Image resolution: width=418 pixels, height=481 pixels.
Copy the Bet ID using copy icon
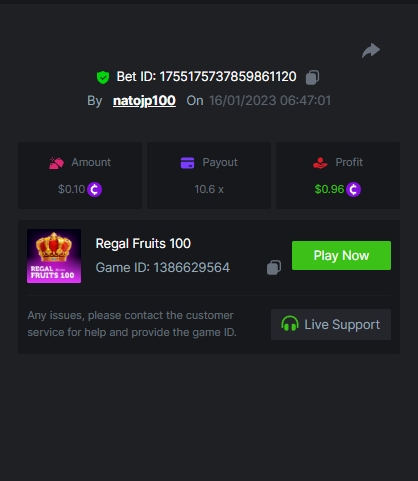(x=312, y=77)
